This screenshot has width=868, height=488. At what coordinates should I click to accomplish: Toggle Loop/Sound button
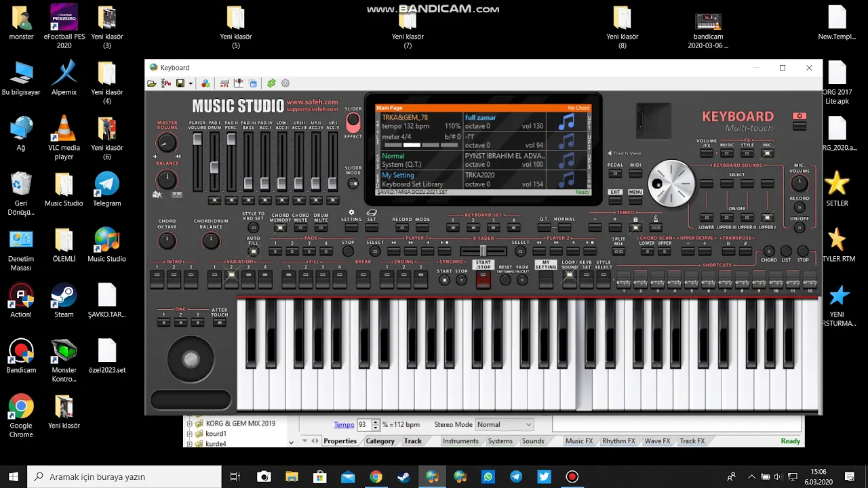[569, 279]
